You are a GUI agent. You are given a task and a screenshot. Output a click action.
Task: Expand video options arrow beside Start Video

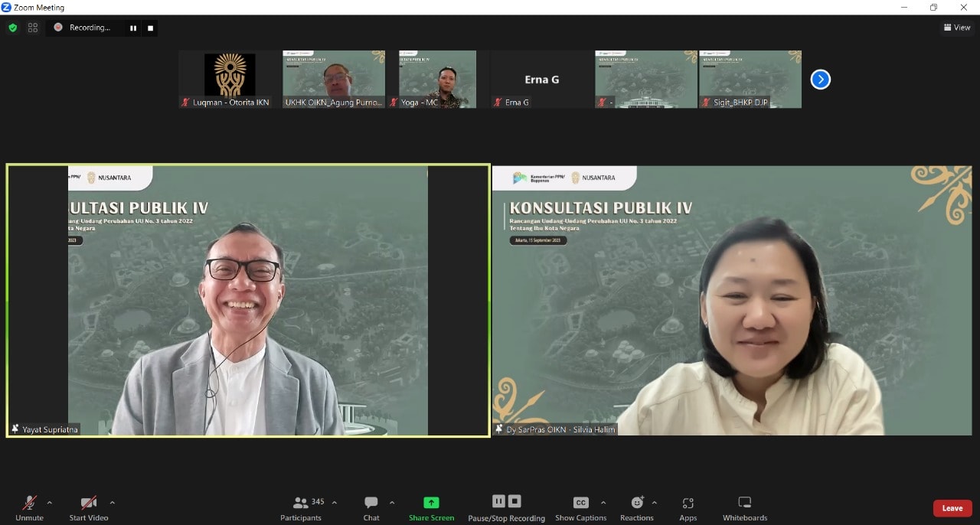[x=113, y=503]
